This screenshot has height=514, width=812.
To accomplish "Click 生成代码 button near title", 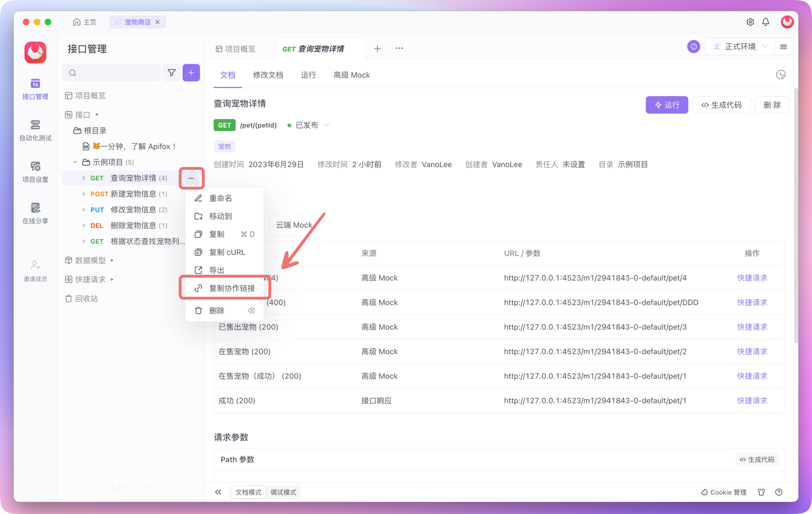I will [x=721, y=105].
